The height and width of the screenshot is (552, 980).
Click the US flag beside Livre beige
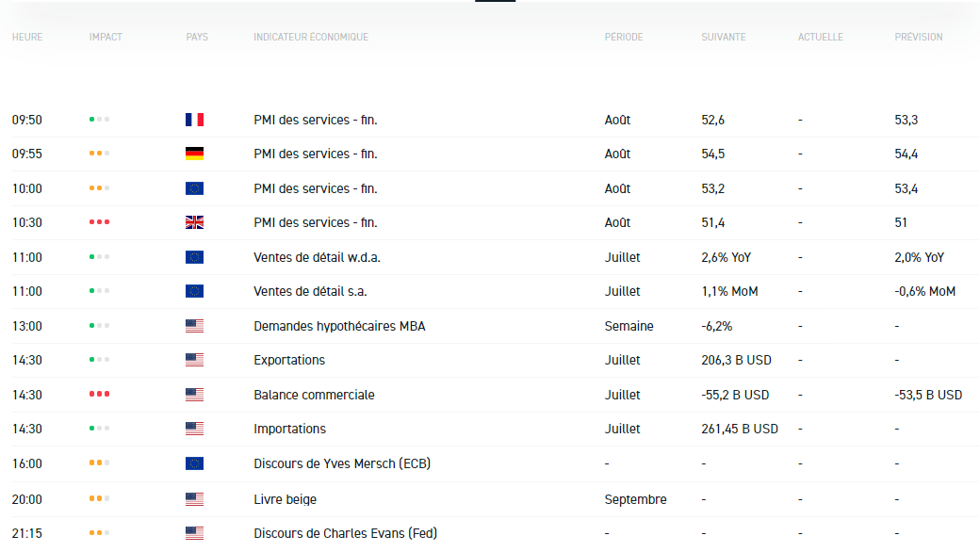point(194,499)
